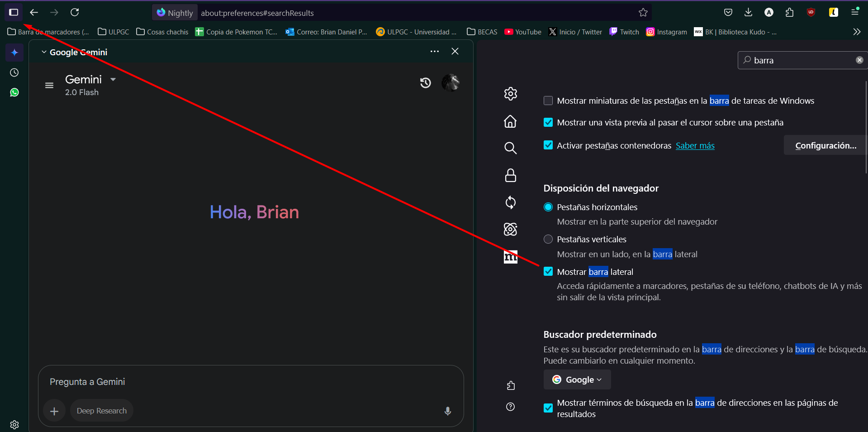
Task: Use the Gemini microphone for voice input
Action: 447,411
